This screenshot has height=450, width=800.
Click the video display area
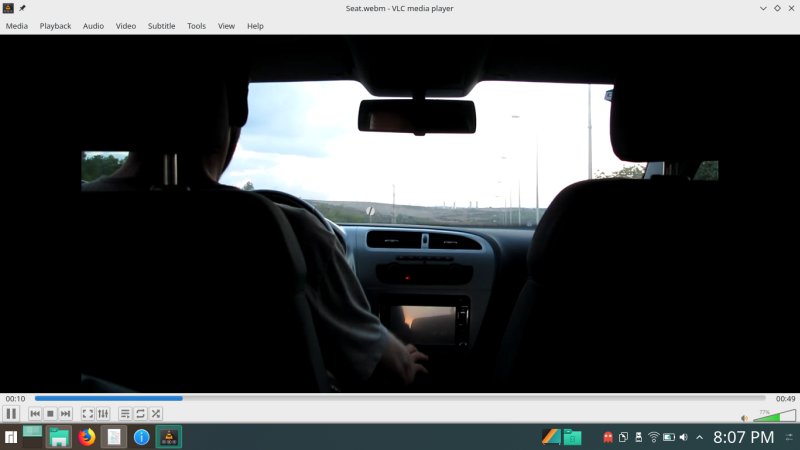click(x=400, y=214)
